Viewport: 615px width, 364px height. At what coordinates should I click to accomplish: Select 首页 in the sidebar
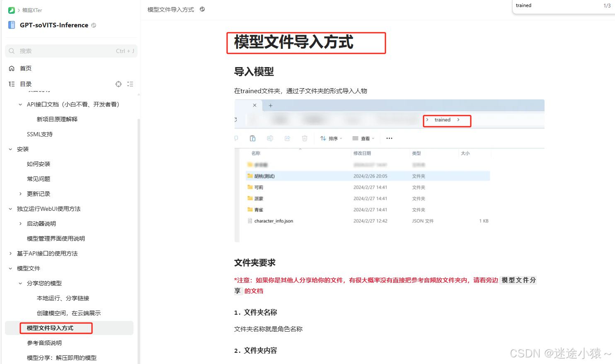[25, 68]
